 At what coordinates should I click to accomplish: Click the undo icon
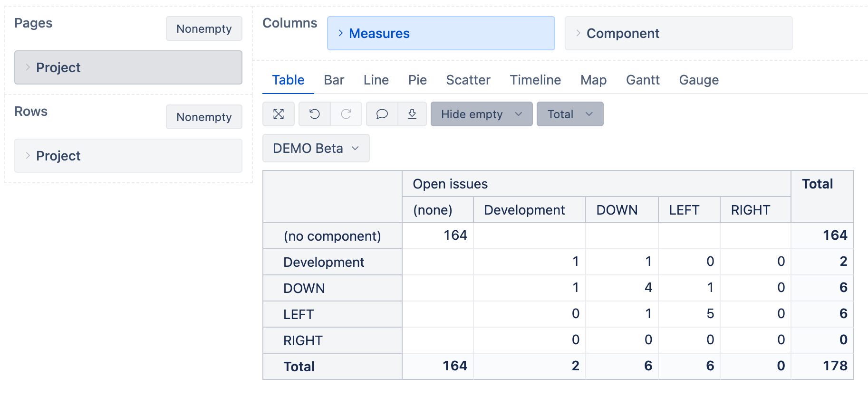coord(315,114)
